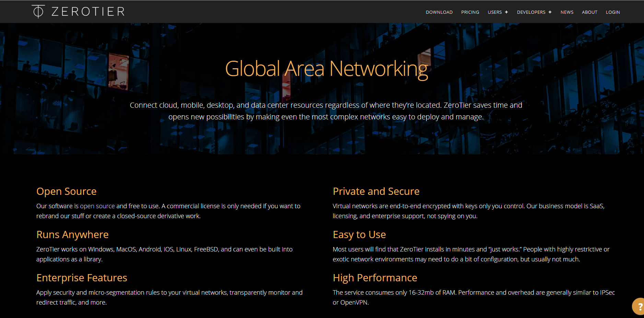
Task: Go to the Pricing page
Action: tap(470, 12)
